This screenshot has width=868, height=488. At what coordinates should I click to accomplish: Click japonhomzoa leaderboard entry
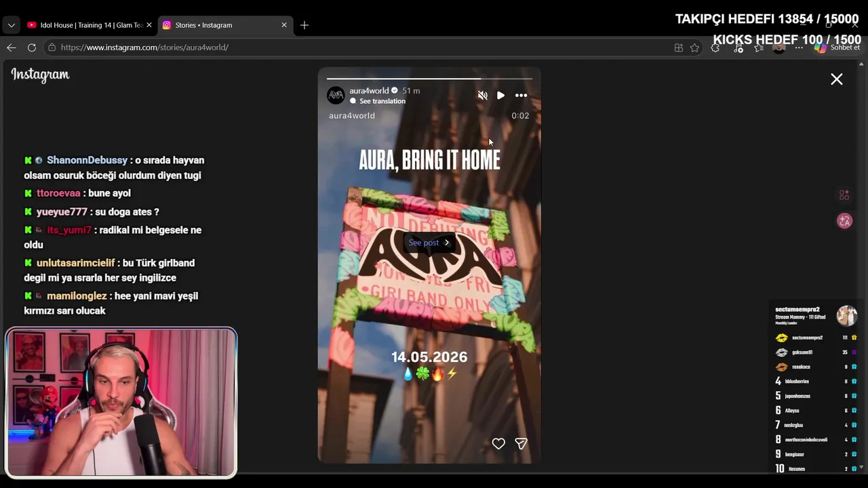tap(797, 396)
